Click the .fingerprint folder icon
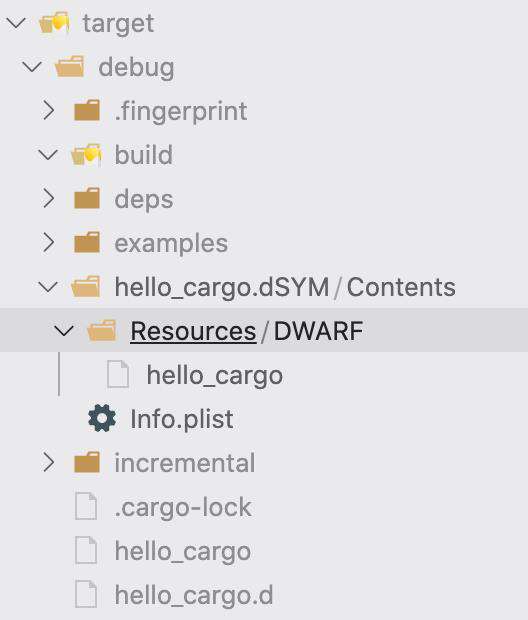Screen dimensions: 528x620 (87, 110)
